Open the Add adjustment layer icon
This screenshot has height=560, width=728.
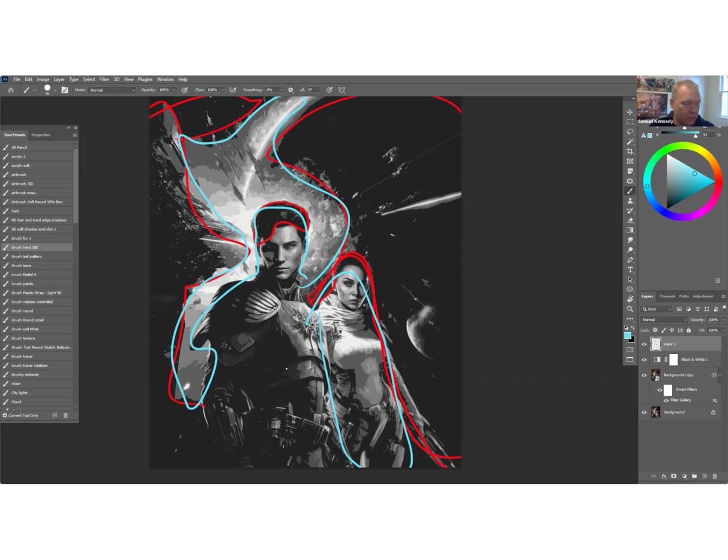(x=684, y=476)
